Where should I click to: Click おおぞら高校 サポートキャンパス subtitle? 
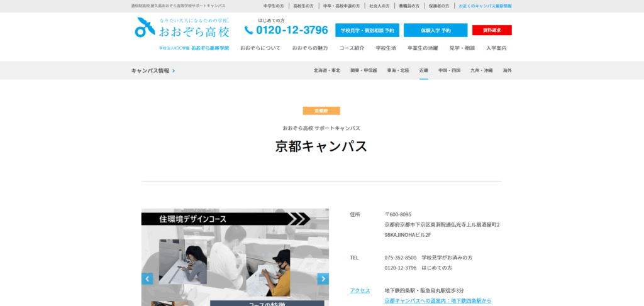321,128
